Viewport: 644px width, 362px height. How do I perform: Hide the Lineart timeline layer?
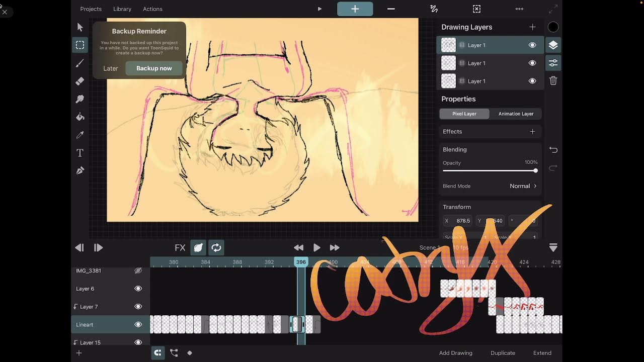pos(138,325)
